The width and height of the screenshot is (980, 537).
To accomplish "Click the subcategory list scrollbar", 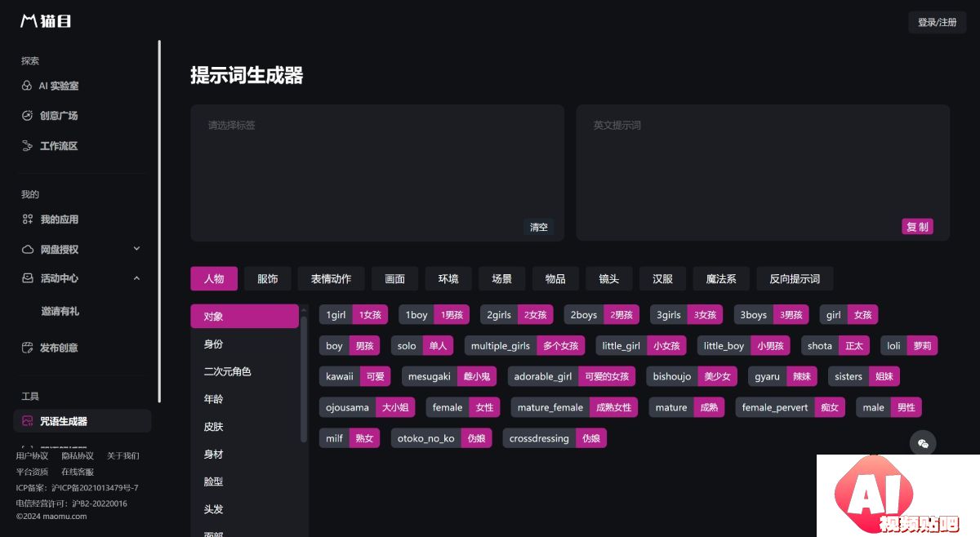I will click(304, 379).
